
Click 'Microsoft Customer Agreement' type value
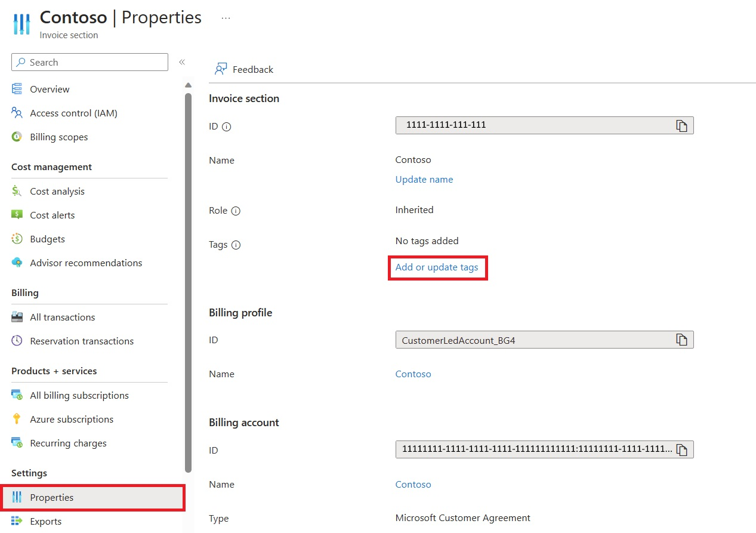tap(462, 517)
